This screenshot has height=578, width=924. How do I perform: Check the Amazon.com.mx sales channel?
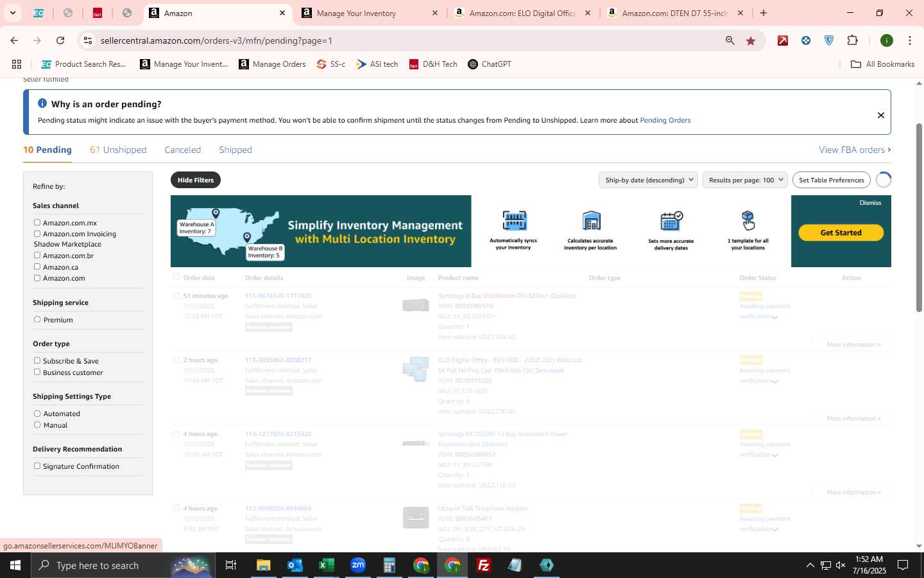37,222
